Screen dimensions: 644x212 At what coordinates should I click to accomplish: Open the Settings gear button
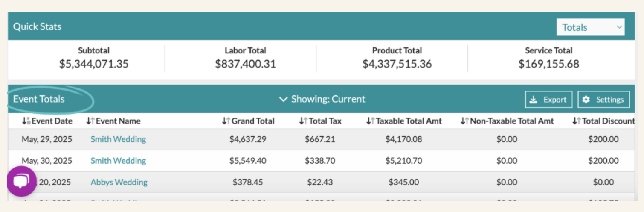(x=603, y=100)
